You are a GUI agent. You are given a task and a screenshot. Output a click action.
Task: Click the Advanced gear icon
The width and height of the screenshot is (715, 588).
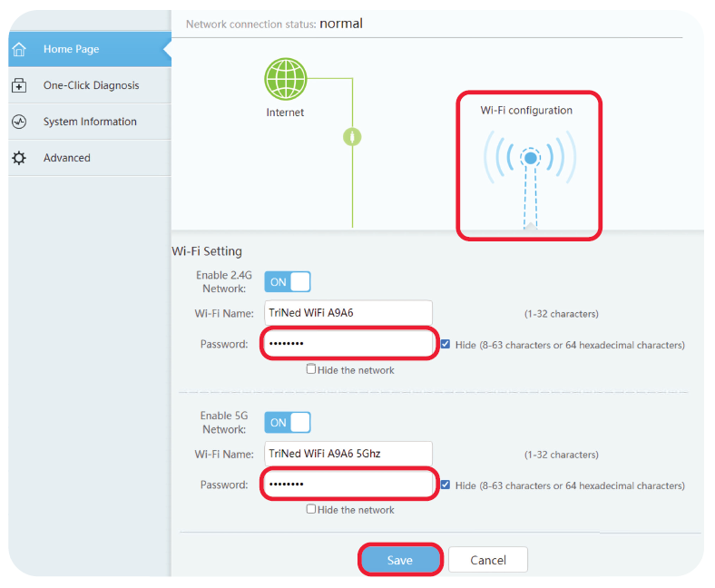coord(19,158)
